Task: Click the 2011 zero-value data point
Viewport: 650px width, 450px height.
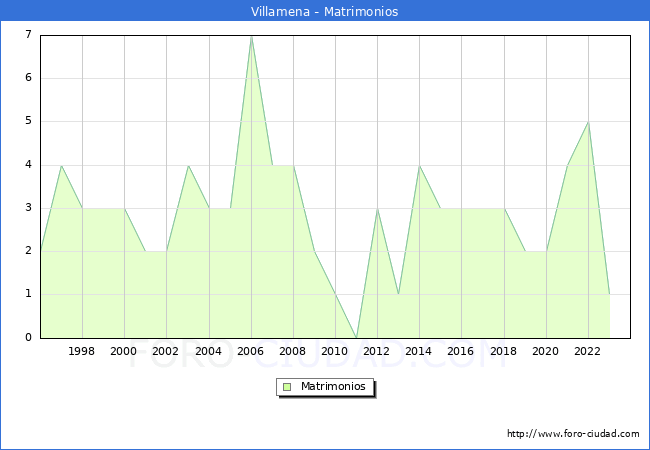Action: (357, 337)
